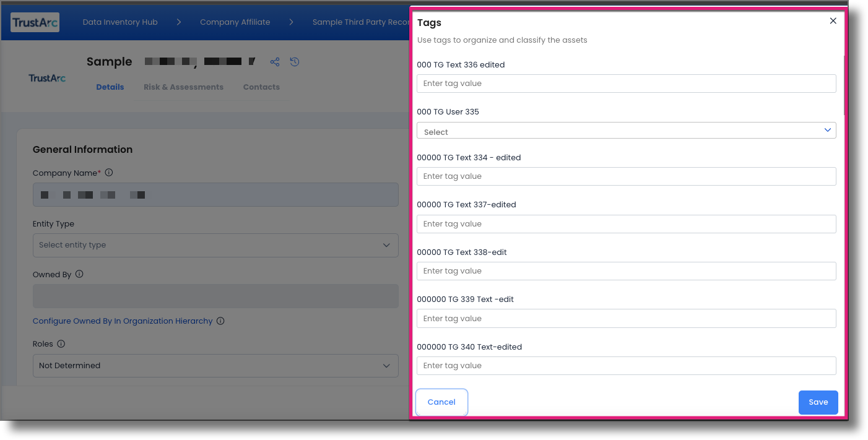Image resolution: width=868 pixels, height=440 pixels.
Task: Focus 000 TG Text 336 edited input
Action: (x=626, y=84)
